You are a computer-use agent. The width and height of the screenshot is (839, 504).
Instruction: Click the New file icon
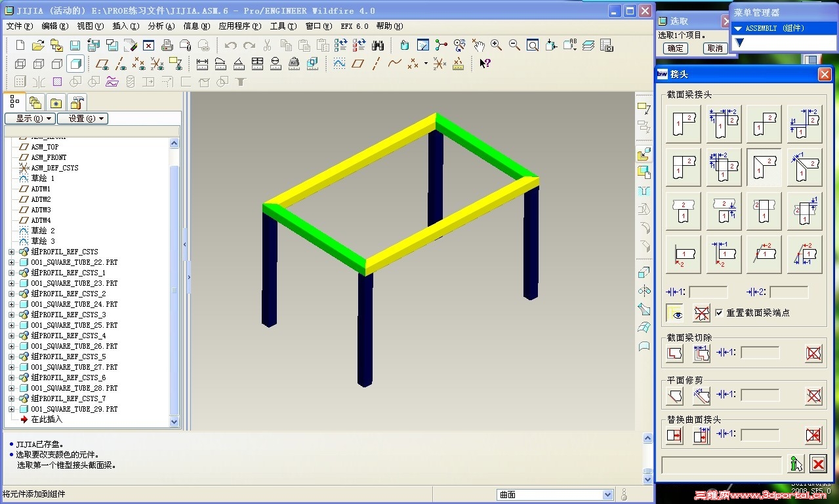(x=20, y=45)
